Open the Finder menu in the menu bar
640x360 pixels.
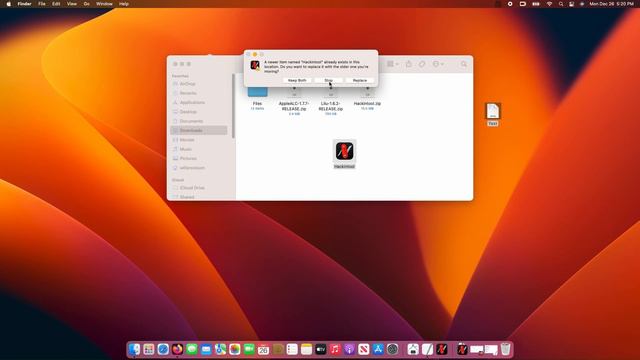pos(24,4)
